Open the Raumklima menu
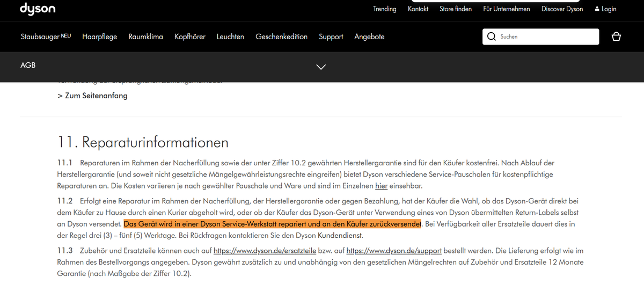Image resolution: width=644 pixels, height=291 pixels. 145,37
